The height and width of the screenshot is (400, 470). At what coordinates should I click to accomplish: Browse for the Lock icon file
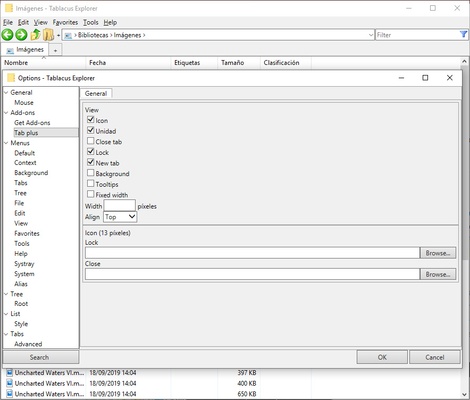tap(438, 253)
